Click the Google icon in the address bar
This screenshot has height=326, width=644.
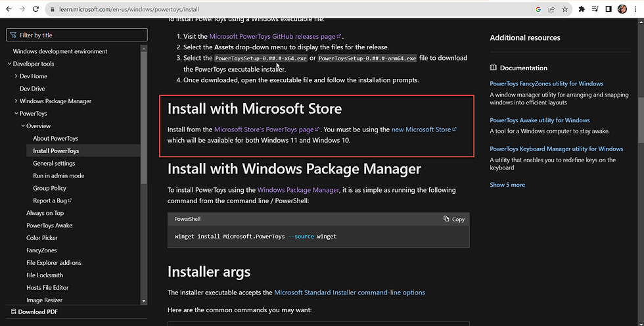click(x=538, y=10)
